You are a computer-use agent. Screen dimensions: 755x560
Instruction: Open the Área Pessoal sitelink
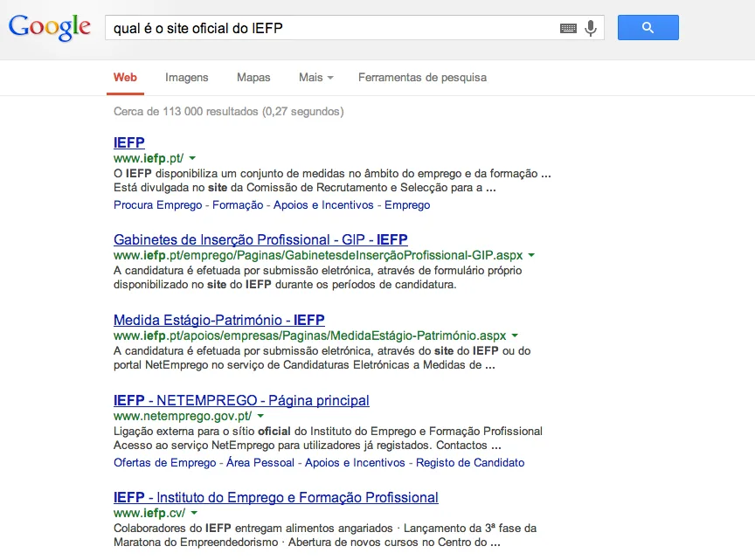260,463
